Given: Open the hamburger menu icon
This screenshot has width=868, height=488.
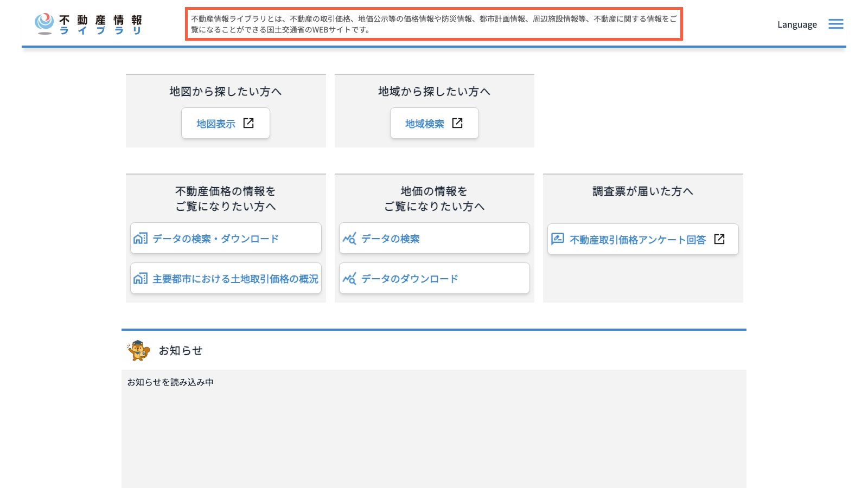Looking at the screenshot, I should pyautogui.click(x=835, y=24).
